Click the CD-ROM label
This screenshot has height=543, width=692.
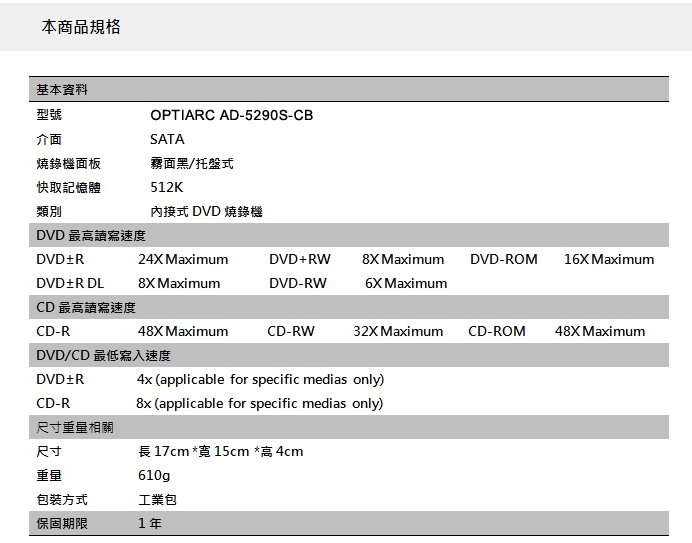[497, 331]
